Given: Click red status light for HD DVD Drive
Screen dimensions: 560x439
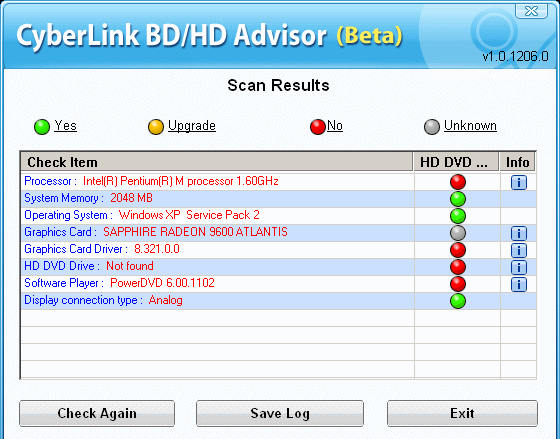Looking at the screenshot, I should click(x=458, y=267).
